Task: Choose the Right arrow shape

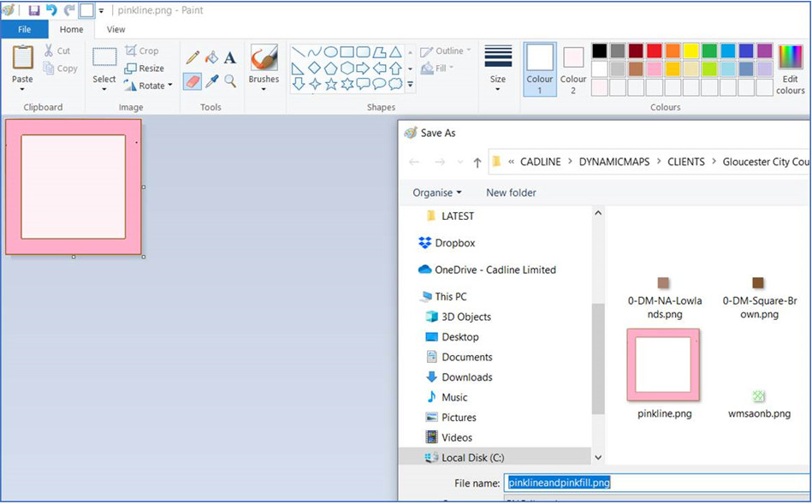Action: [363, 68]
